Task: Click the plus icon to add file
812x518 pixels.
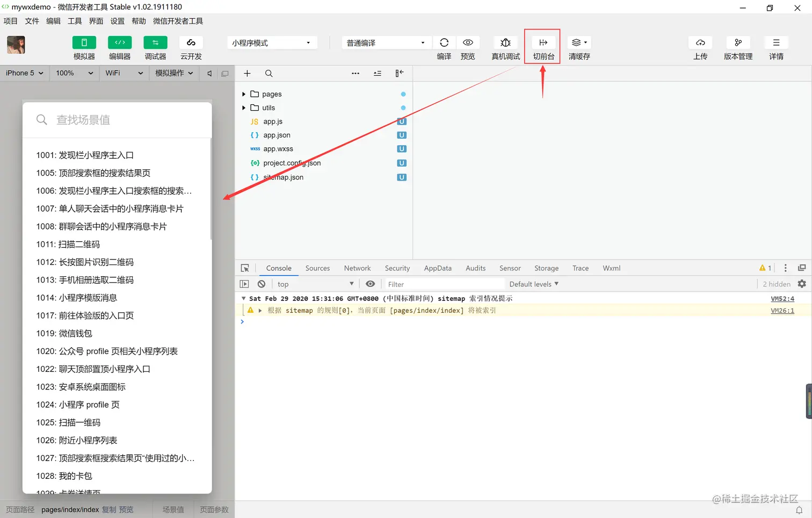Action: coord(247,74)
